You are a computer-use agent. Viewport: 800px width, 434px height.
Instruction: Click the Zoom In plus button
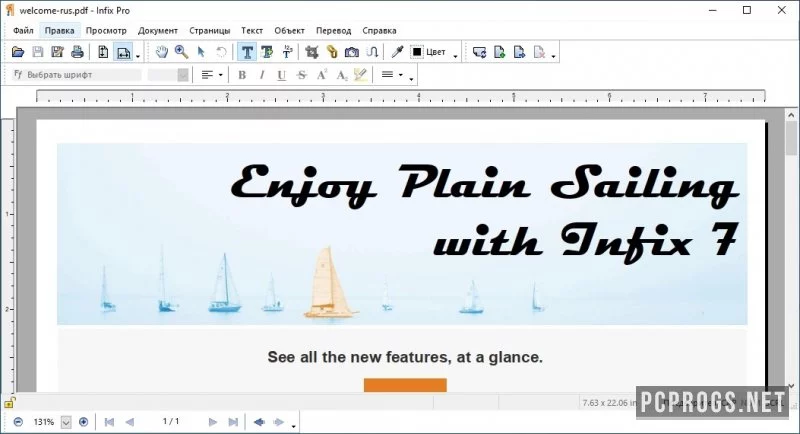[x=84, y=422]
